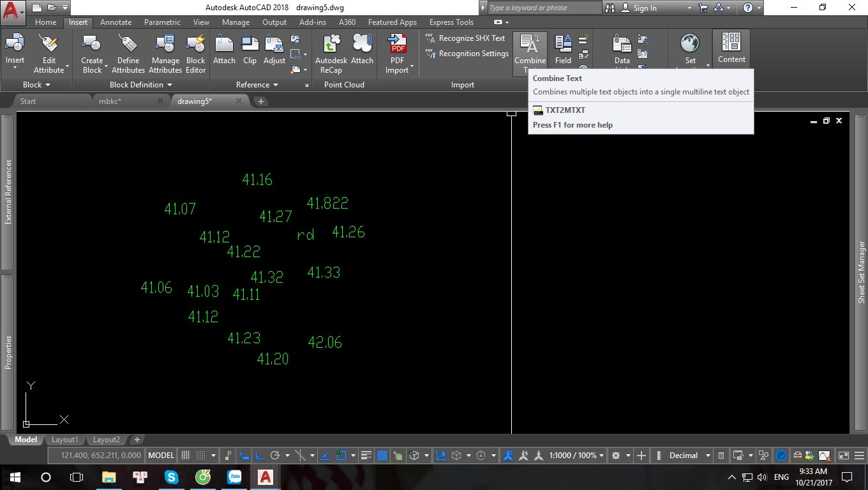
Task: Click the keyword search input field
Action: [x=544, y=8]
